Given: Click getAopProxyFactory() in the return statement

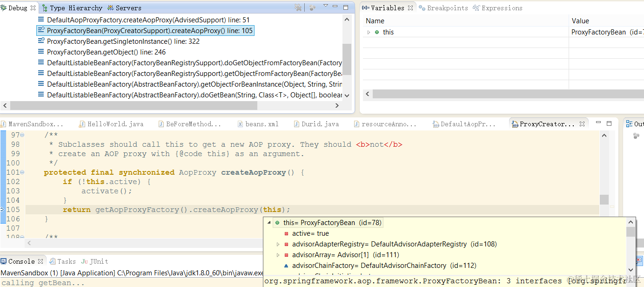Looking at the screenshot, I should (x=141, y=210).
